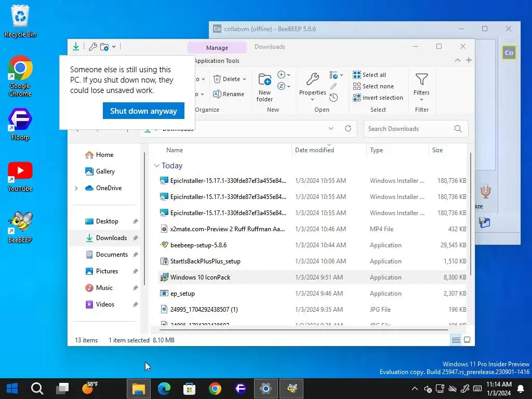
Task: Click the save icon in BeeBEEP window
Action: (x=485, y=222)
